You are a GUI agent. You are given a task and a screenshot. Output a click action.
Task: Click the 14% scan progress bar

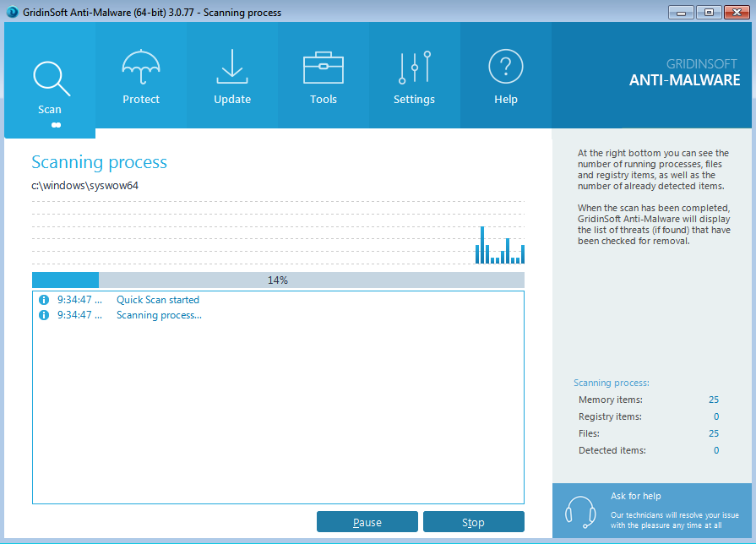278,280
